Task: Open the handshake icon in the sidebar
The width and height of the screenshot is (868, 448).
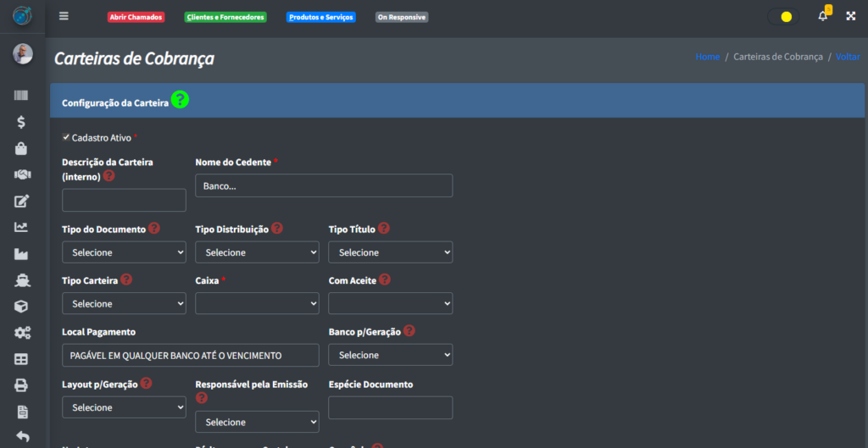Action: (x=22, y=174)
